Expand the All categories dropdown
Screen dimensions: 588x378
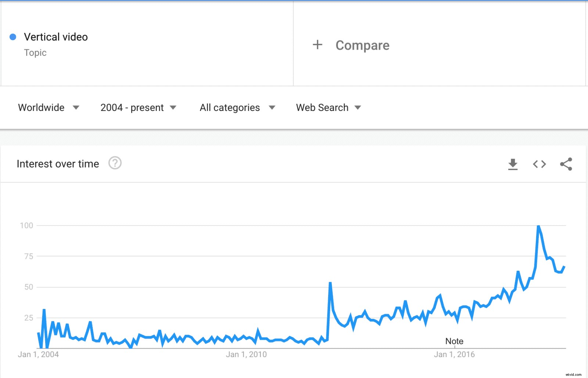[237, 108]
